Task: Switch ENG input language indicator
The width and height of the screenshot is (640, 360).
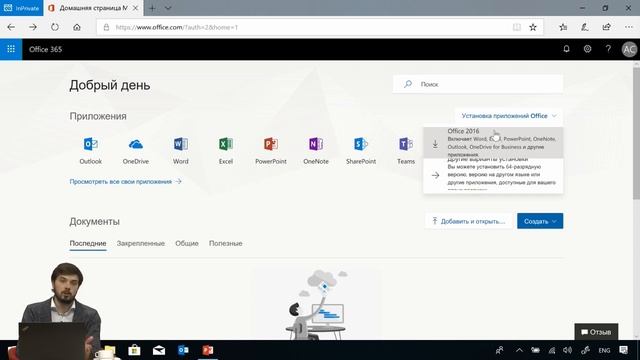Action: 604,350
